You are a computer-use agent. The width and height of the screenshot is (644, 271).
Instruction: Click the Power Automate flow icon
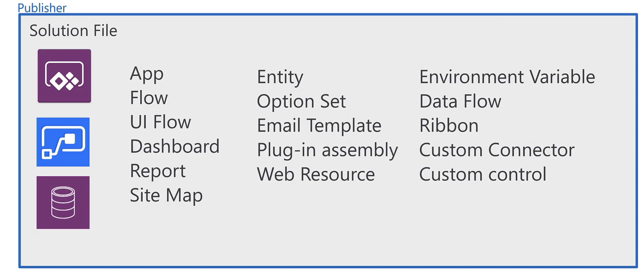pos(63,142)
